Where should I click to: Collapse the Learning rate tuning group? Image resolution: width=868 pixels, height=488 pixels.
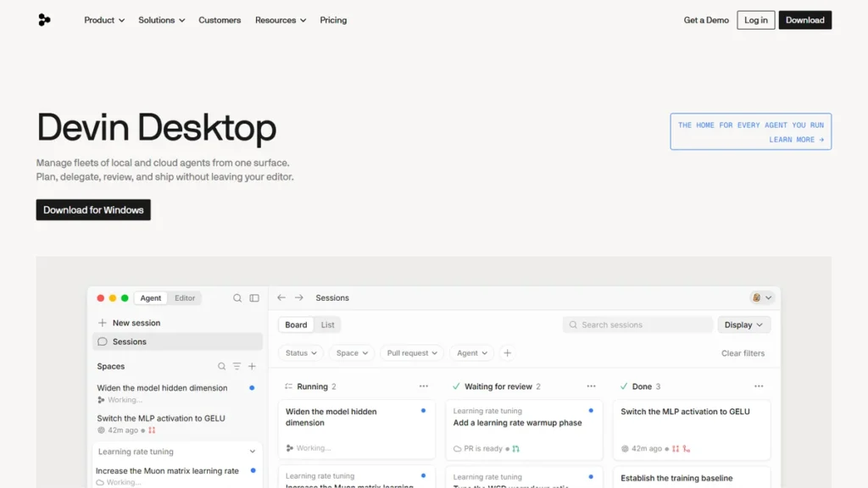tap(253, 452)
